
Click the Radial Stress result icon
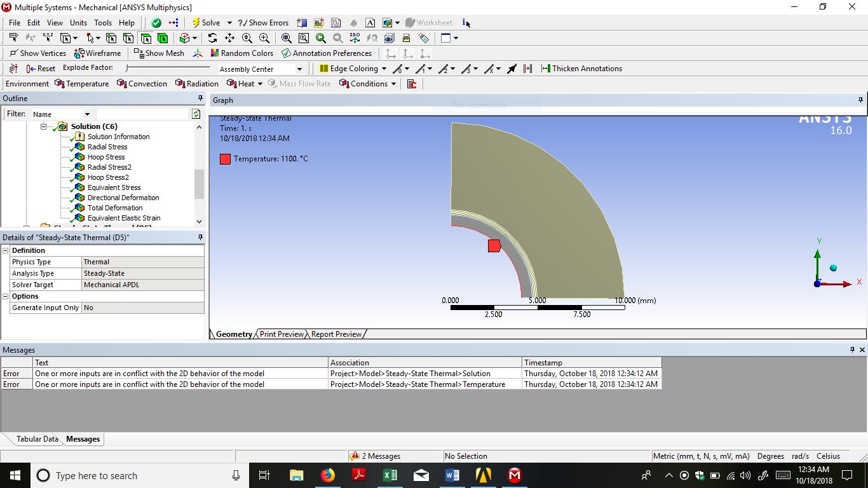pos(79,147)
